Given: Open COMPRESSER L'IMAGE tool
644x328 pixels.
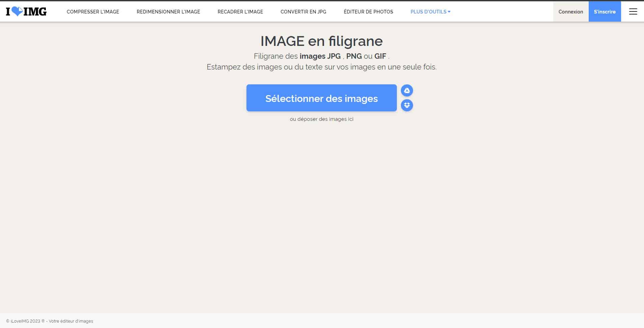Looking at the screenshot, I should [93, 11].
